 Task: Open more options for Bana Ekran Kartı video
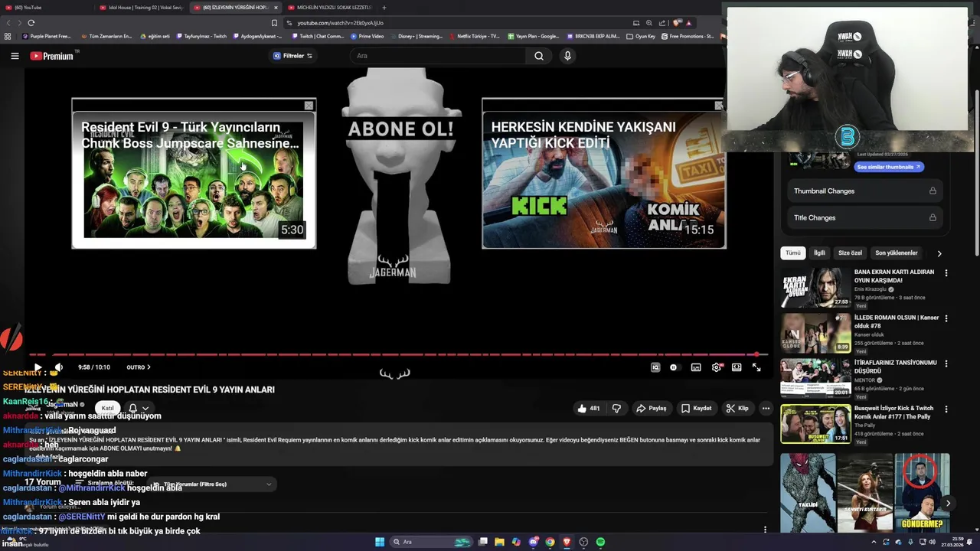tap(946, 273)
